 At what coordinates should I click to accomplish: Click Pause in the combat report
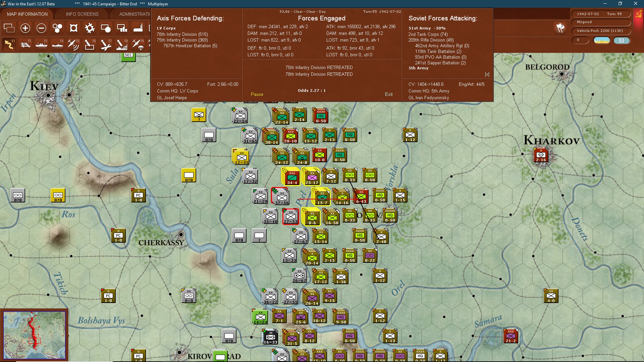pyautogui.click(x=257, y=95)
